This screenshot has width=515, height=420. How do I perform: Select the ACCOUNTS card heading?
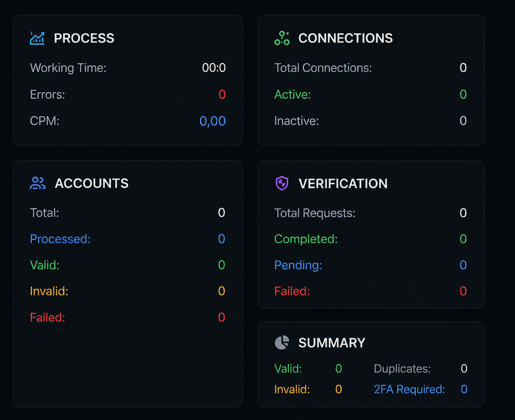pyautogui.click(x=92, y=183)
